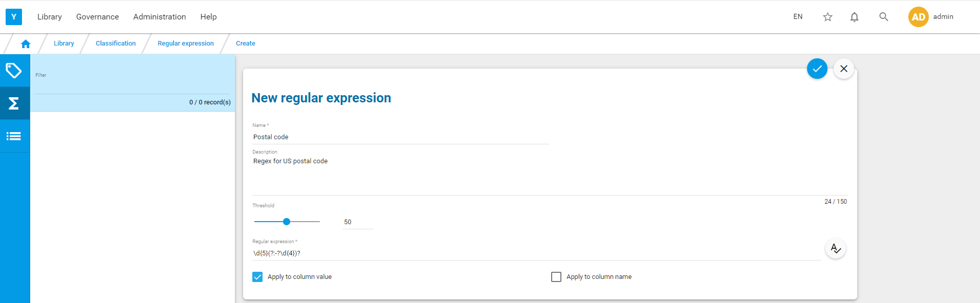The width and height of the screenshot is (980, 303).
Task: Click the search magnifier icon
Action: [884, 17]
